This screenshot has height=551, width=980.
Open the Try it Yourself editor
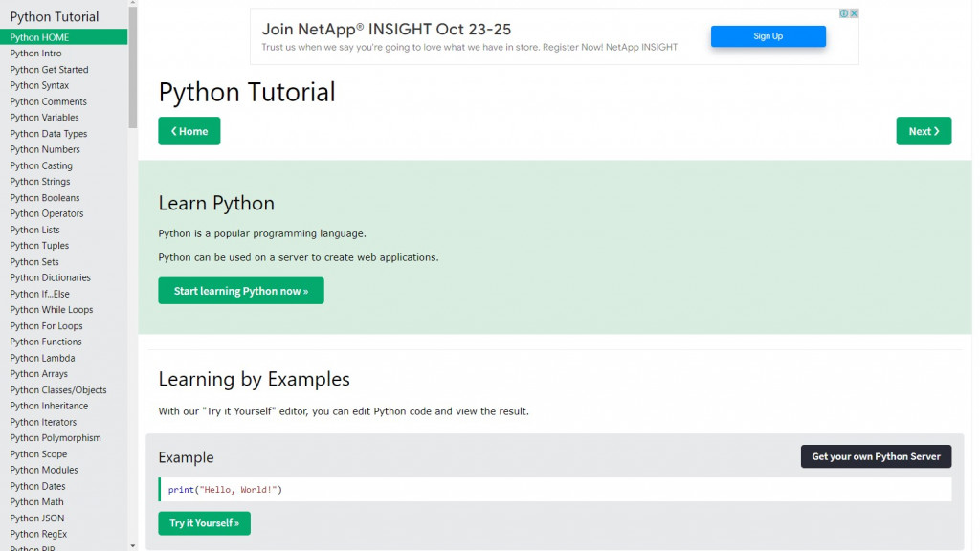pos(204,523)
